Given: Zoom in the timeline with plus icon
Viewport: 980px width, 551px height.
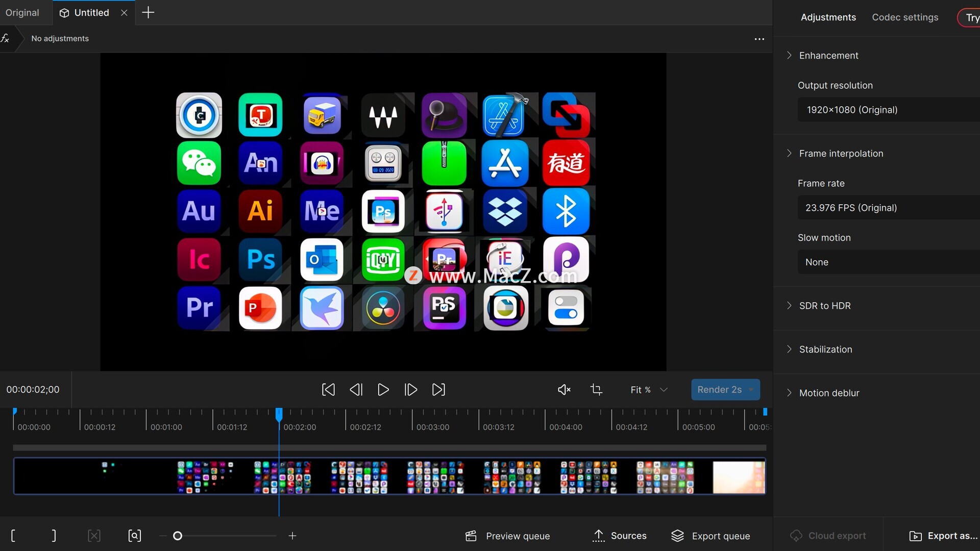Looking at the screenshot, I should pyautogui.click(x=292, y=536).
